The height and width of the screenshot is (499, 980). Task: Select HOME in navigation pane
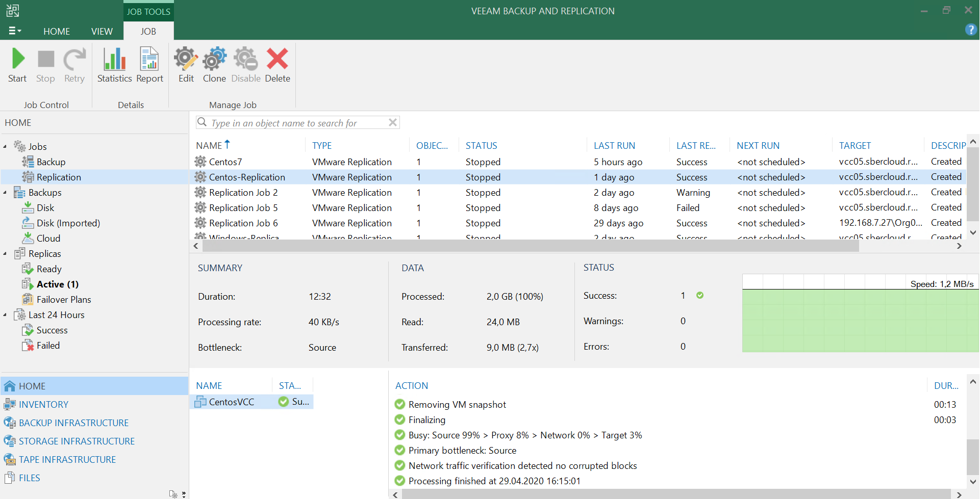pyautogui.click(x=94, y=386)
